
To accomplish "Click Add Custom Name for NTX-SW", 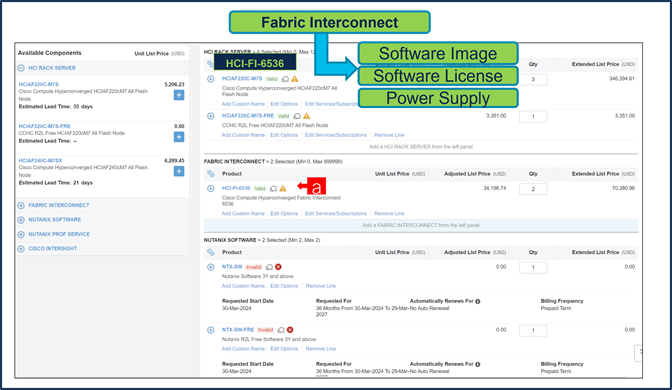I will point(243,286).
